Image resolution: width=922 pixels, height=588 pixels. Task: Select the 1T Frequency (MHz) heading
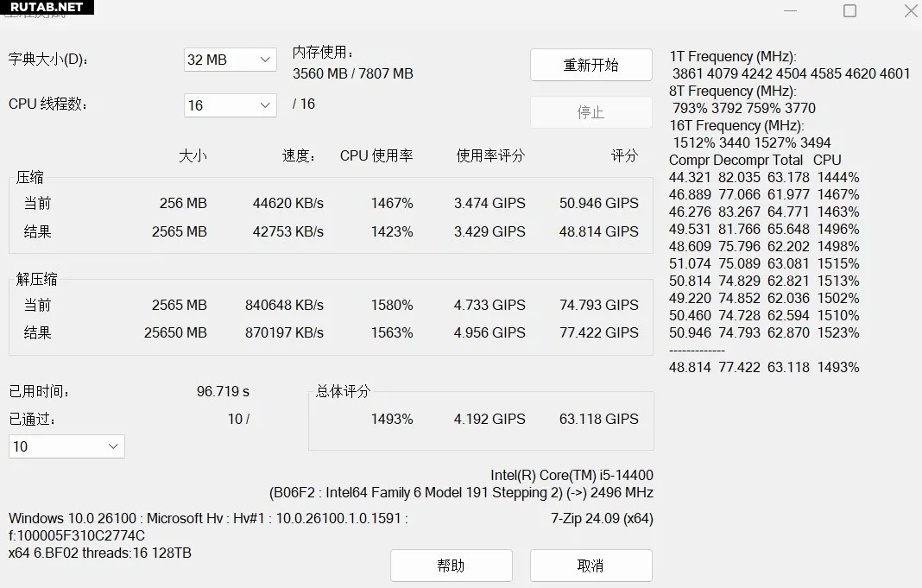tap(733, 56)
